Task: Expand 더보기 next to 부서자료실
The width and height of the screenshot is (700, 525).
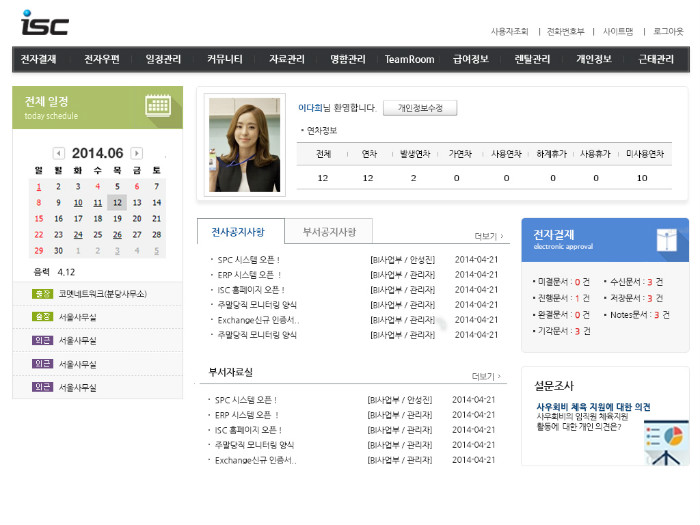Action: [485, 377]
